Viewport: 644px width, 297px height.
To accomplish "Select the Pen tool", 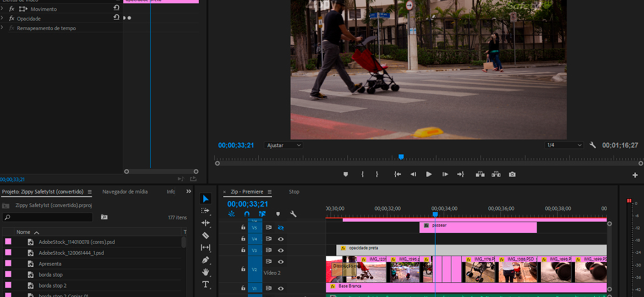I will click(x=205, y=260).
